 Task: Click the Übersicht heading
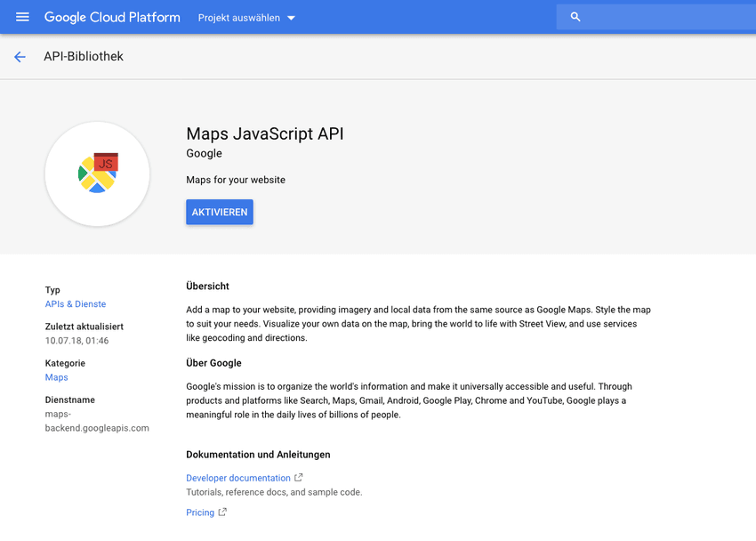(x=207, y=286)
